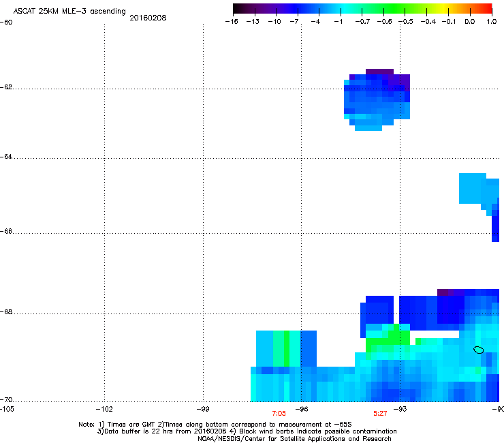
Task: Click the -0.5 colorbar scale value
Action: tap(406, 22)
